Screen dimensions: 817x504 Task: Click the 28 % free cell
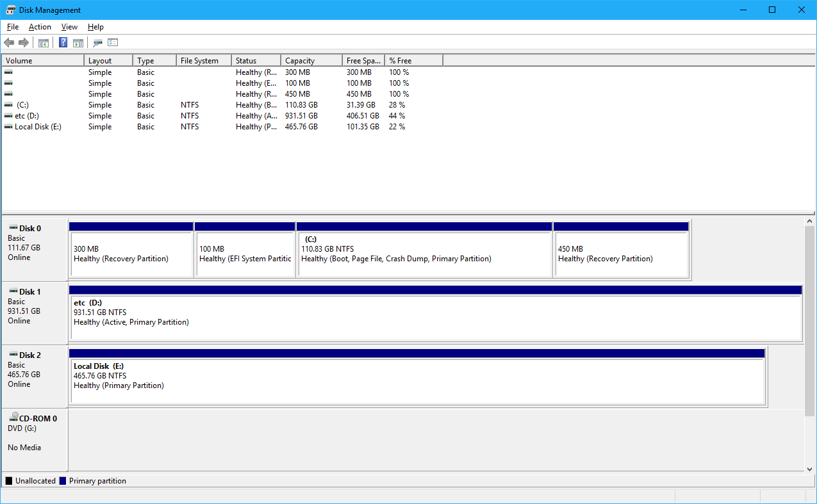[397, 105]
